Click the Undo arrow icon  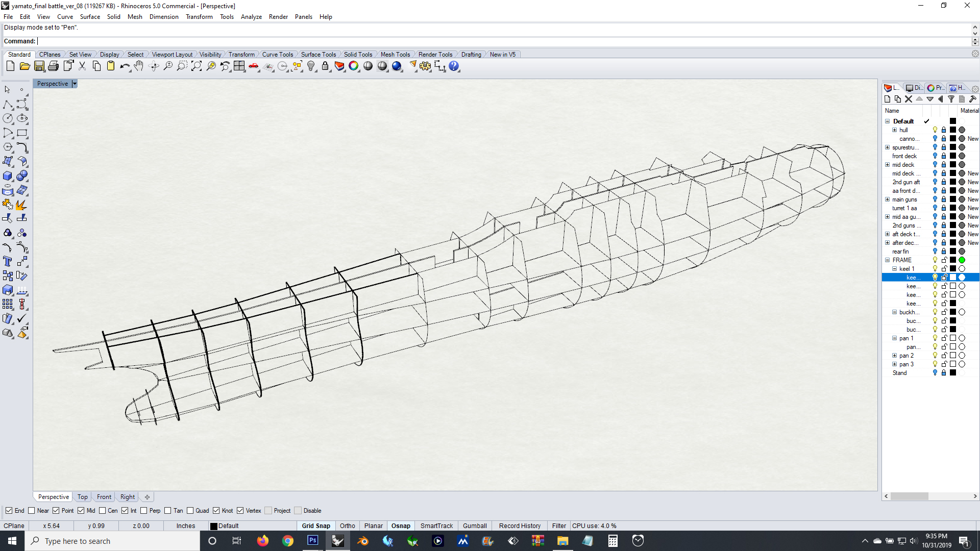125,66
